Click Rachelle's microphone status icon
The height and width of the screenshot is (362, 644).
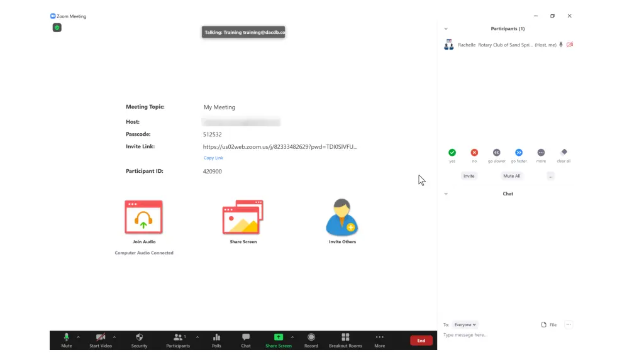(560, 45)
